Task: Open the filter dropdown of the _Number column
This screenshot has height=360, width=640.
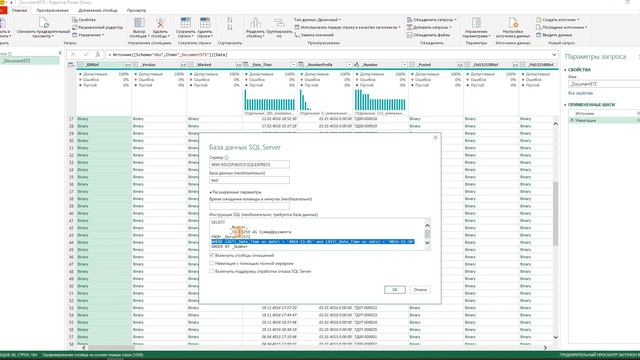Action: pyautogui.click(x=404, y=64)
